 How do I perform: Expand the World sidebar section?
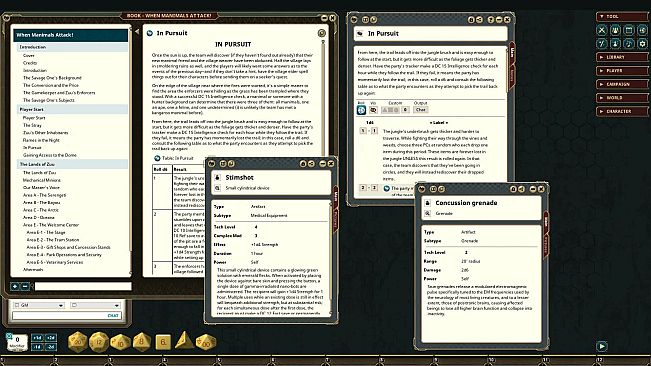click(622, 98)
